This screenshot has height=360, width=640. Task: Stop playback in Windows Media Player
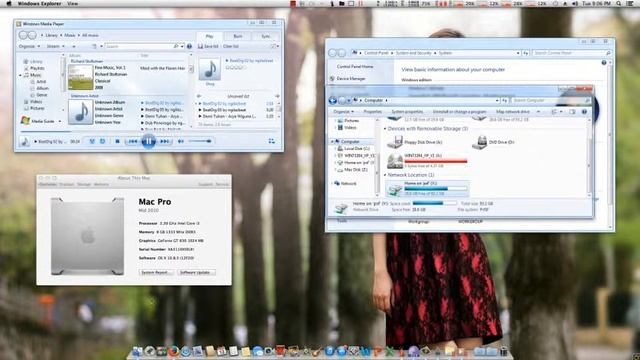[x=118, y=141]
